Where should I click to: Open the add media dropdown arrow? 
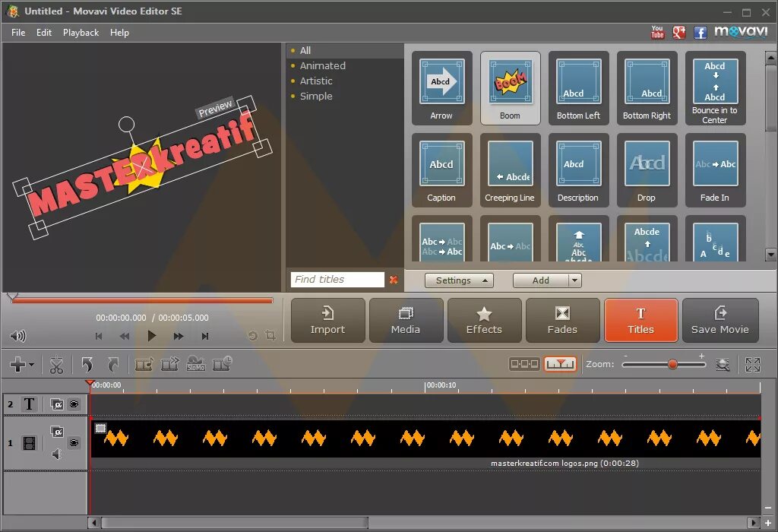pyautogui.click(x=30, y=365)
